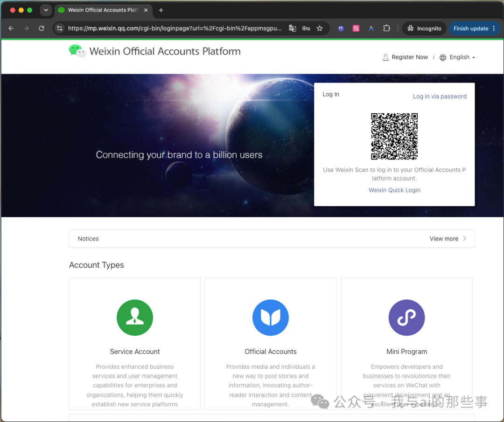Click the Official Accounts description text
This screenshot has height=422, width=504.
coord(271,385)
